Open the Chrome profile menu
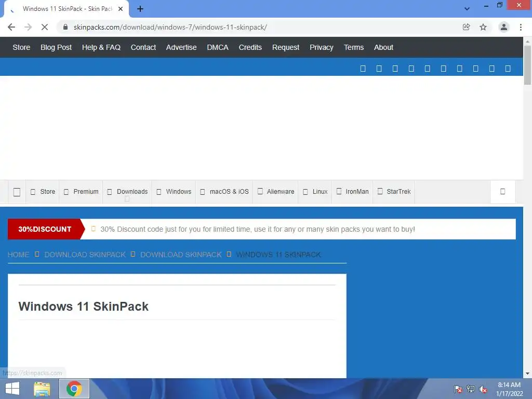Image resolution: width=532 pixels, height=399 pixels. pyautogui.click(x=504, y=27)
